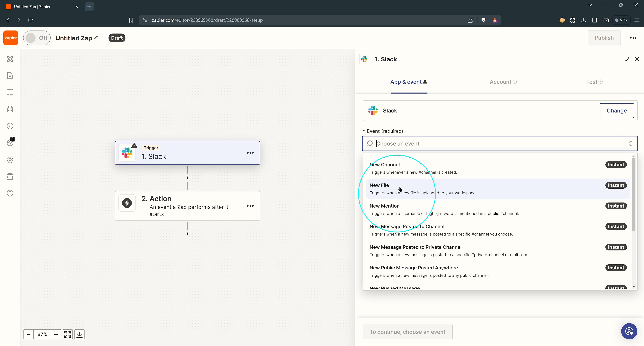Select the New Mention event
Viewport: 644px width, 346px height.
click(498, 209)
